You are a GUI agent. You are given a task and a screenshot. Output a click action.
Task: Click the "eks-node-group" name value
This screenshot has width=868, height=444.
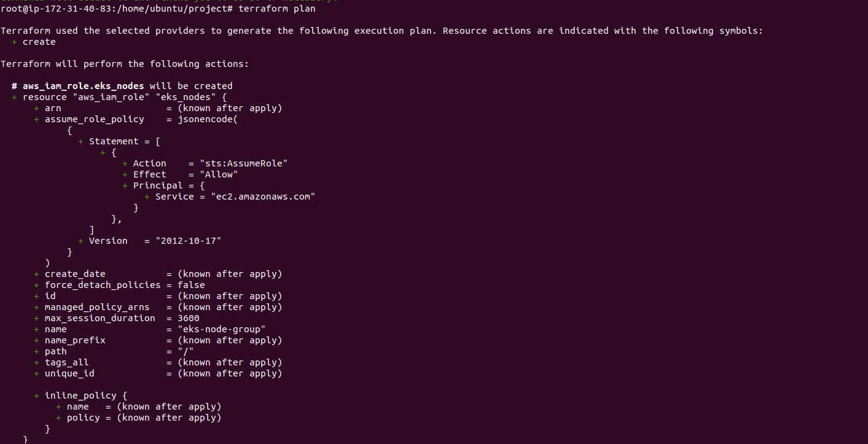point(222,329)
